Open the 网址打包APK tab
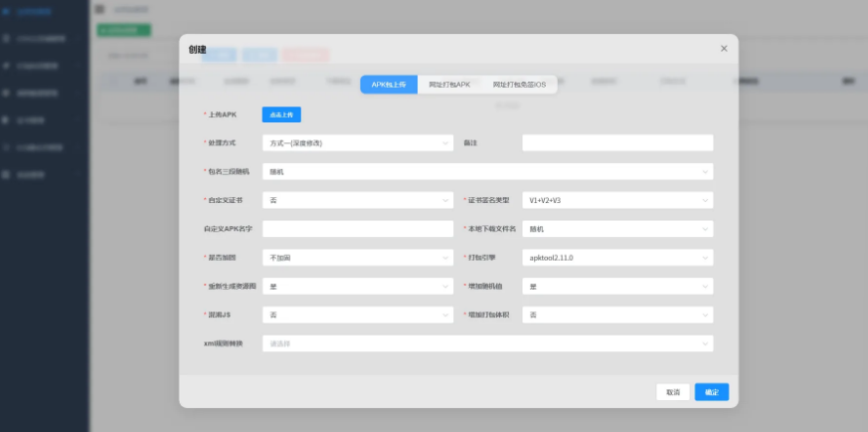This screenshot has height=432, width=868. click(x=449, y=85)
